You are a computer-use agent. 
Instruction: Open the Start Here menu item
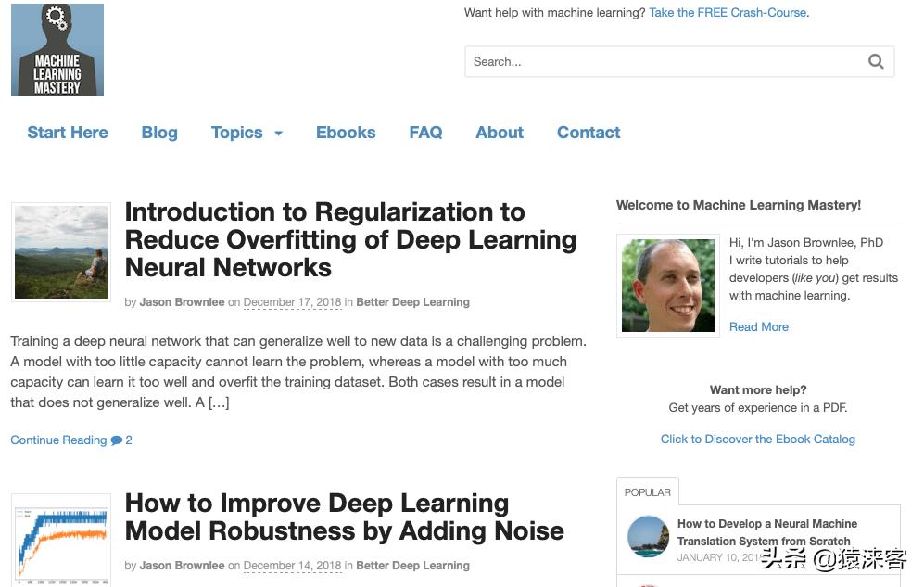[67, 133]
